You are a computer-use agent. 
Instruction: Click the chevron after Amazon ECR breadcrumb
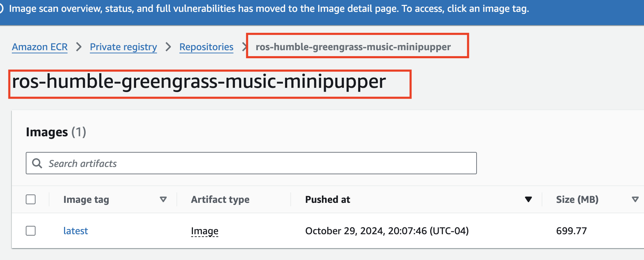point(79,47)
